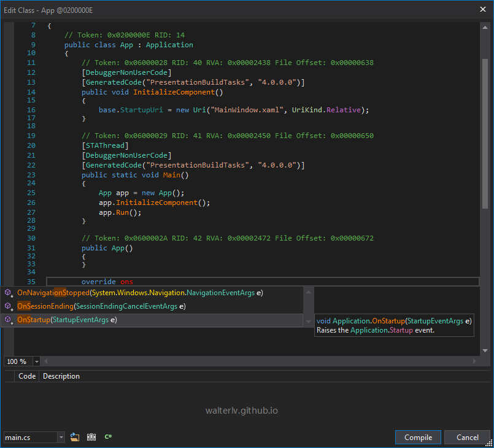The height and width of the screenshot is (448, 494).
Task: Click the method icon beside OnStartup
Action: pos(8,320)
